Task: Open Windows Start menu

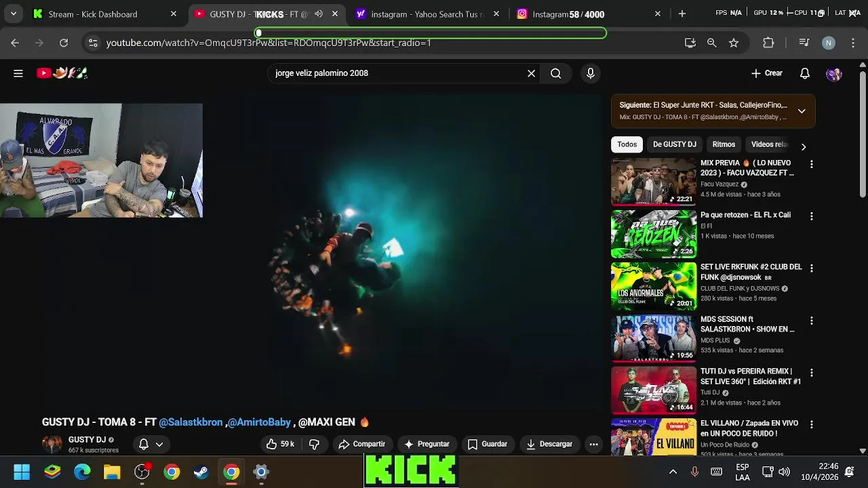Action: click(22, 472)
